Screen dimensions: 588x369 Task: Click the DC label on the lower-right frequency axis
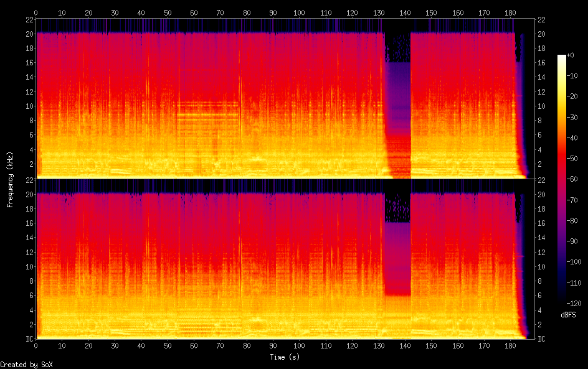point(542,339)
